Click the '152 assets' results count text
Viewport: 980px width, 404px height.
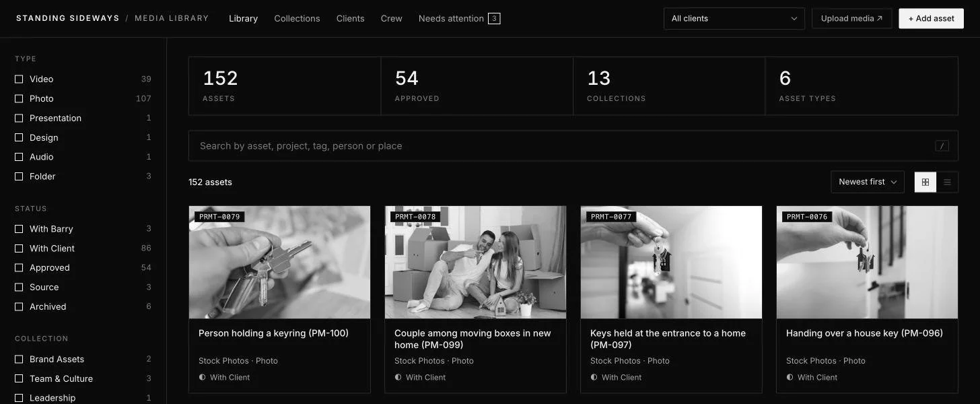[210, 182]
